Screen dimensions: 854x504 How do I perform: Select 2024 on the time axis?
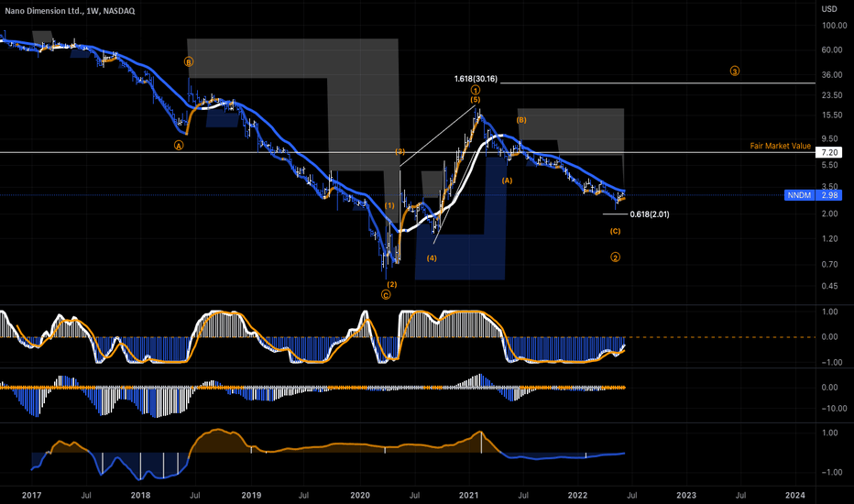[x=795, y=495]
